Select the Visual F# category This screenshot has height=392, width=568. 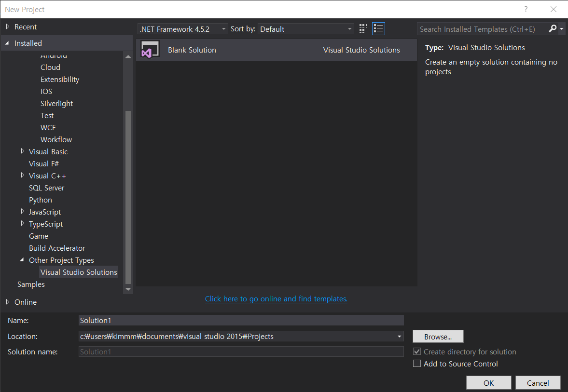(43, 163)
